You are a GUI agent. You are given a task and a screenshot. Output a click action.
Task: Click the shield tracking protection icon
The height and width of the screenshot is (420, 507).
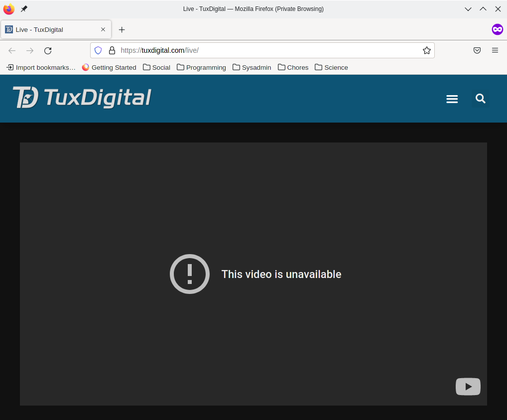98,50
